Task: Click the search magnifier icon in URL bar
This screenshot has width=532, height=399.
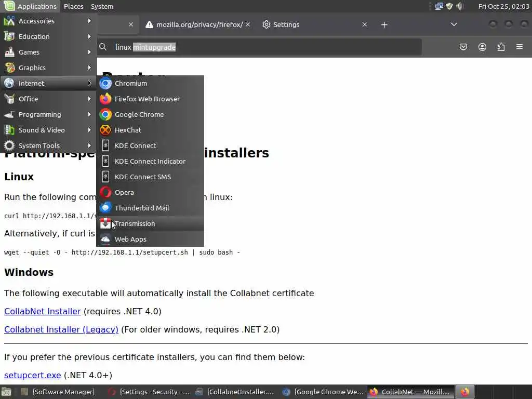Action: 103,47
